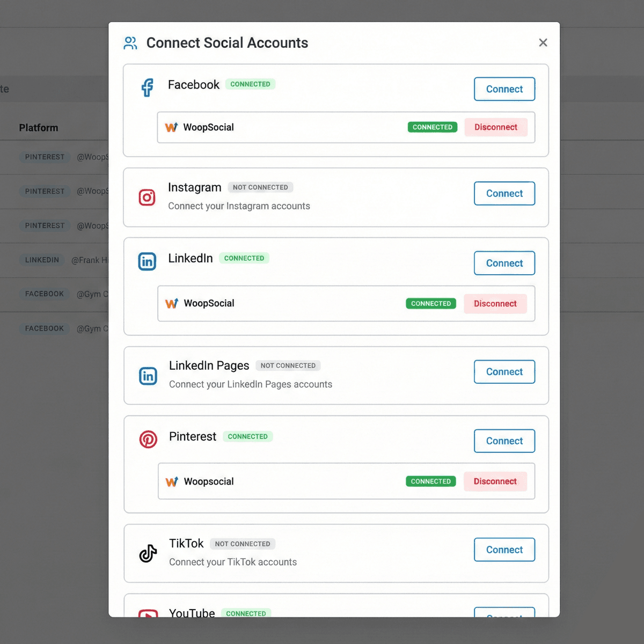Disconnect Woopsocial from Pinterest
644x644 pixels.
[495, 481]
